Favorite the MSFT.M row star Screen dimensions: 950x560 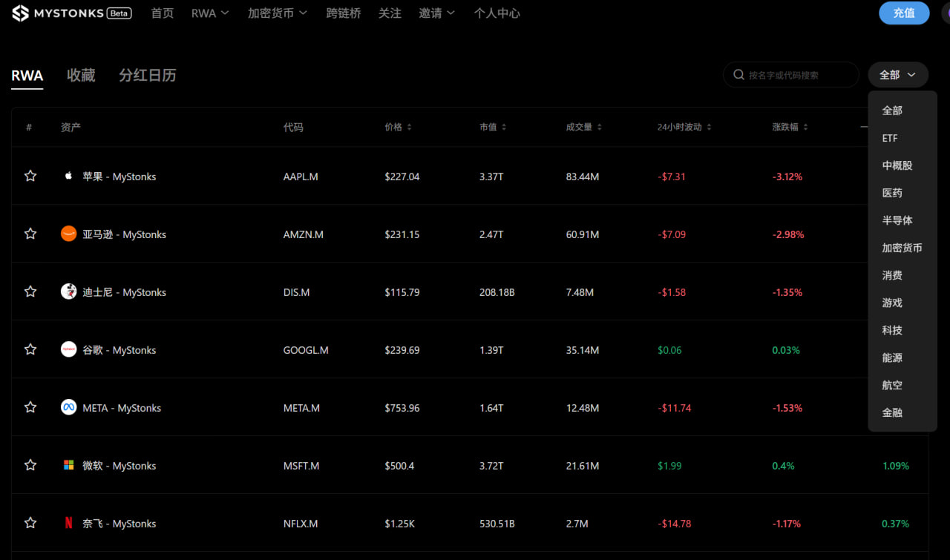coord(30,465)
